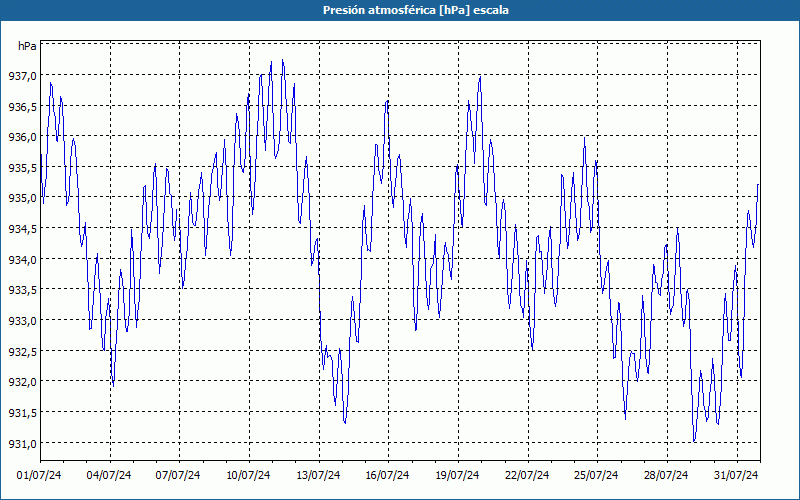800x500 pixels.
Task: Select the 01/07/24 date label
Action: 39,475
